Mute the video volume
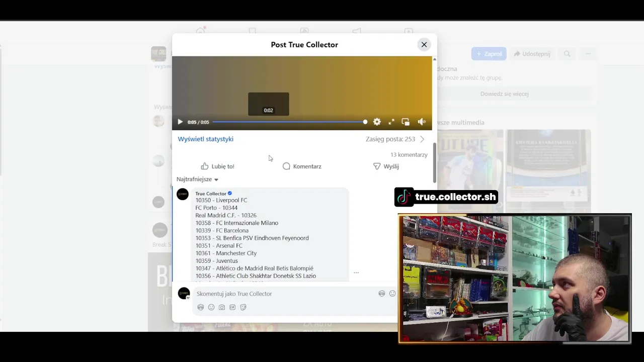 click(422, 122)
